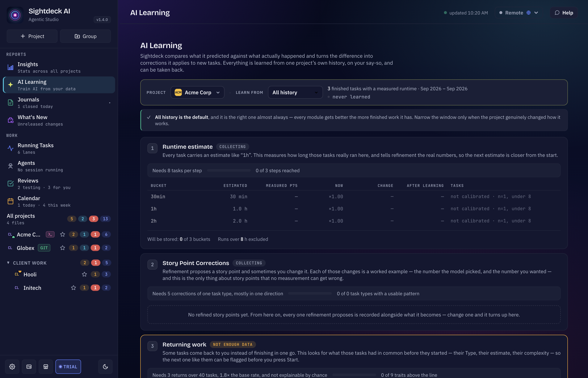Image resolution: width=588 pixels, height=378 pixels.
Task: Click the Sightdeck AI logo
Action: point(15,15)
